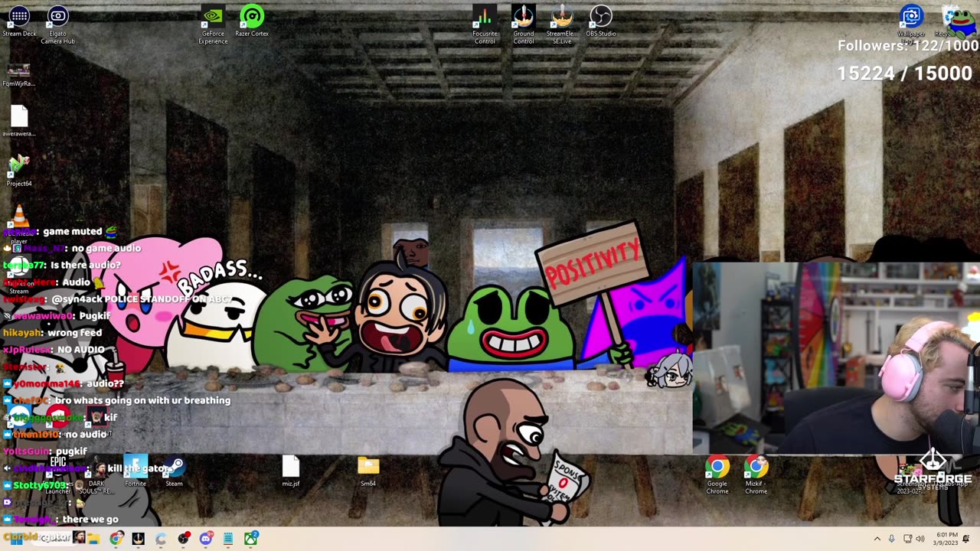Open Focusrite Control desktop icon
Viewport: 980px width, 551px height.
click(485, 25)
